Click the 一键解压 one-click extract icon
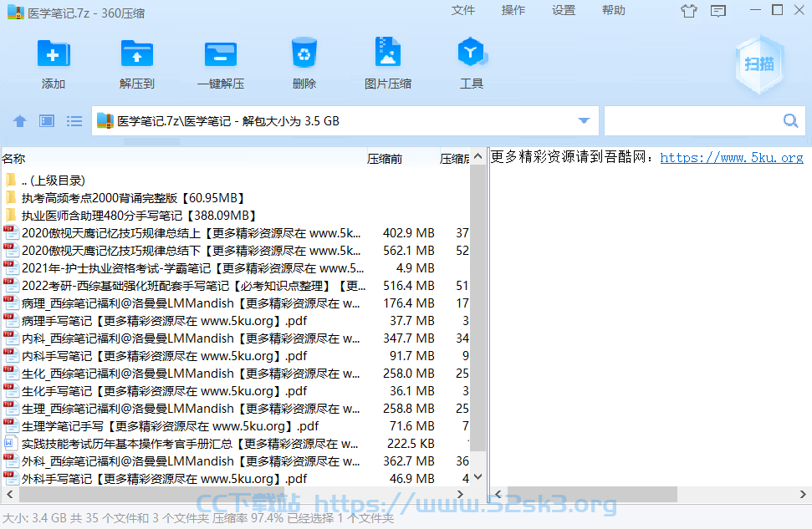Viewport: 812px width, 529px height. pyautogui.click(x=221, y=54)
